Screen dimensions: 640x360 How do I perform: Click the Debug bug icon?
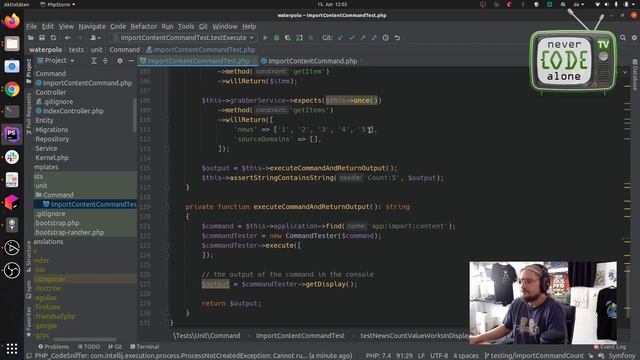pos(276,38)
